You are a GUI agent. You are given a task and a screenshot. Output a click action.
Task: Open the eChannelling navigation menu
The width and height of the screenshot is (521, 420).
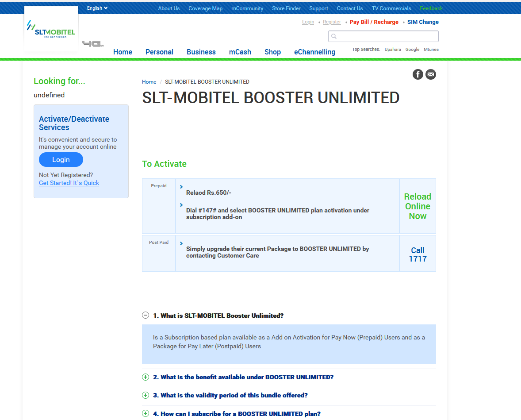click(314, 52)
